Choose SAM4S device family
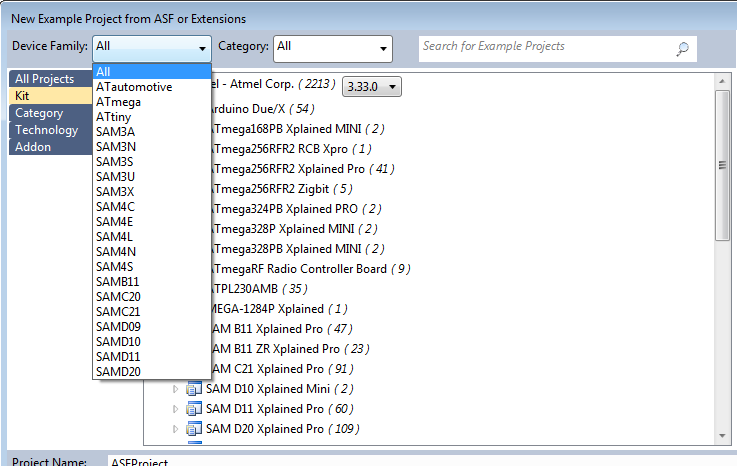The width and height of the screenshot is (737, 466). click(x=152, y=267)
